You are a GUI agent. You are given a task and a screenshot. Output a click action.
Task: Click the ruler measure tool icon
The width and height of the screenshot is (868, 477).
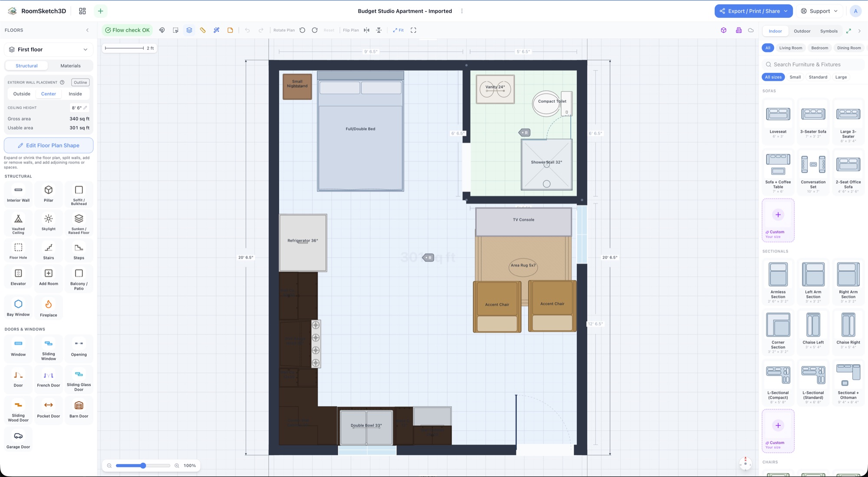pos(203,30)
